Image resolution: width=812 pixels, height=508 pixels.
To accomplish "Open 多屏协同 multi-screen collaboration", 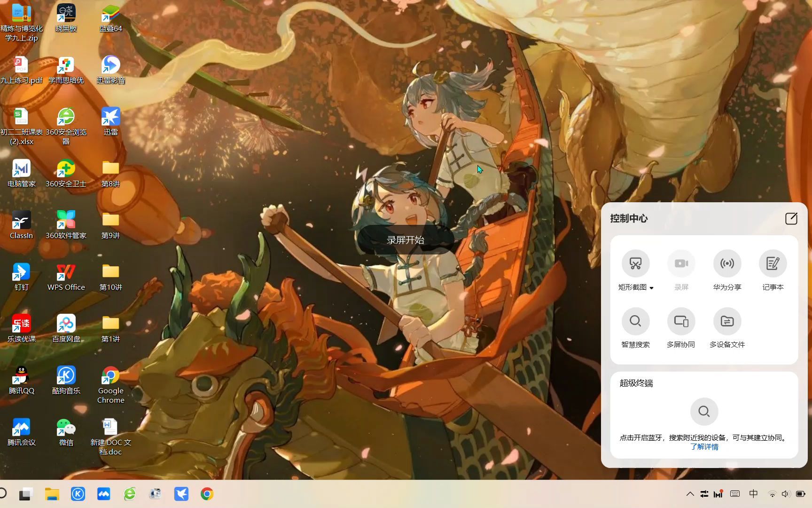I will click(681, 321).
